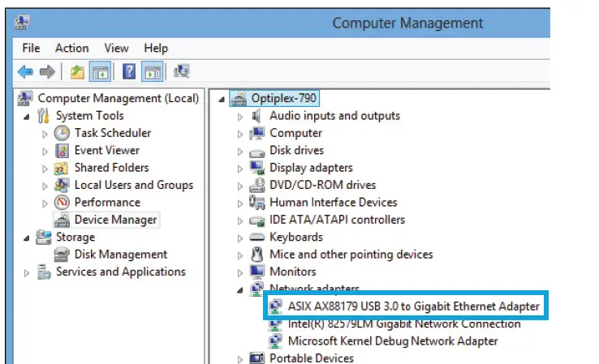Click the Disk drives device icon
The height and width of the screenshot is (364, 599).
click(257, 152)
